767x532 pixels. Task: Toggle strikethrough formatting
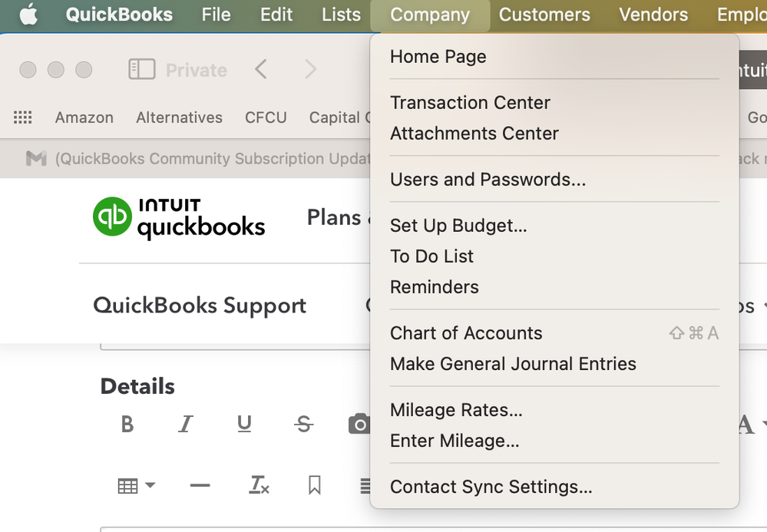coord(304,424)
